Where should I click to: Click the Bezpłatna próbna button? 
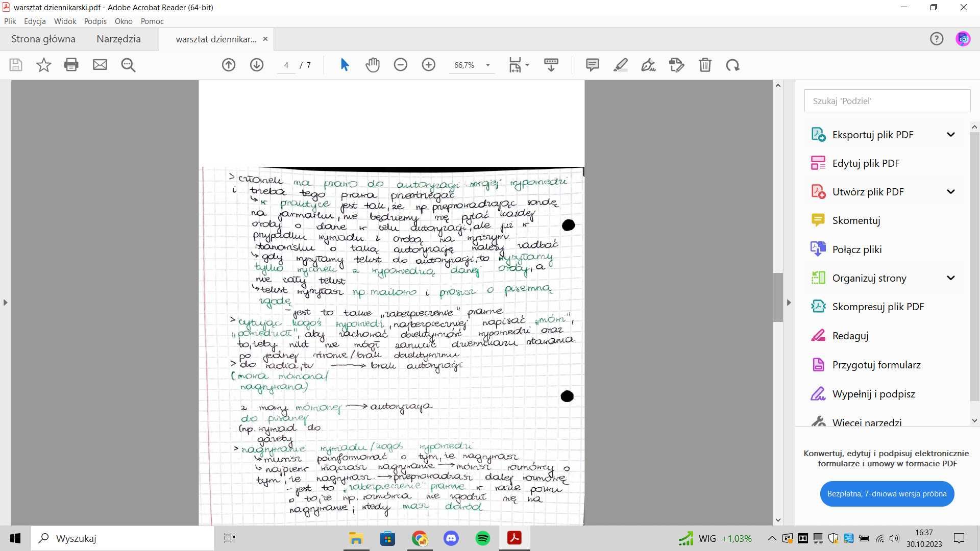[x=887, y=493]
